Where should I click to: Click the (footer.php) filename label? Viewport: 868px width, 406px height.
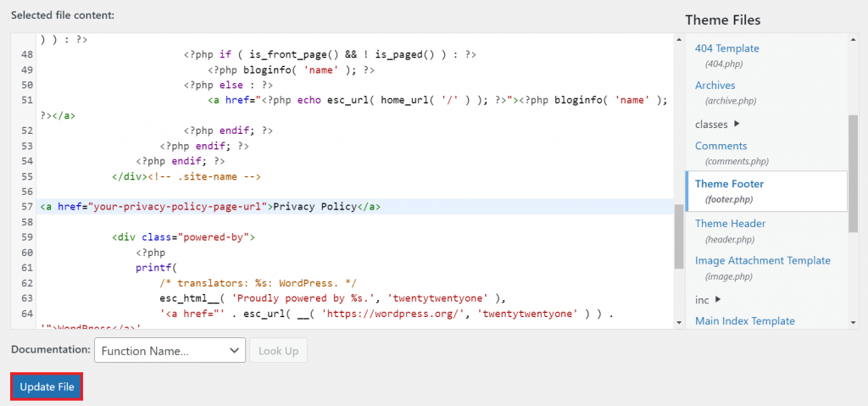pos(728,199)
